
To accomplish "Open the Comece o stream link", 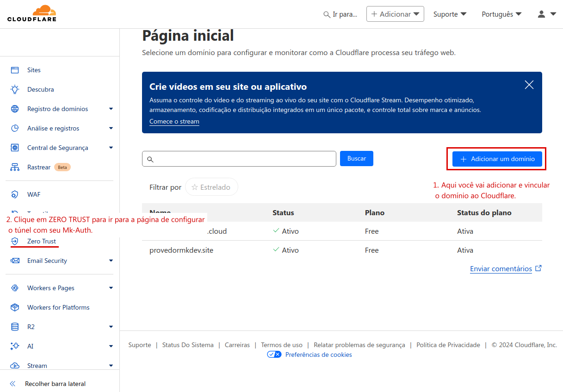I will coord(174,122).
